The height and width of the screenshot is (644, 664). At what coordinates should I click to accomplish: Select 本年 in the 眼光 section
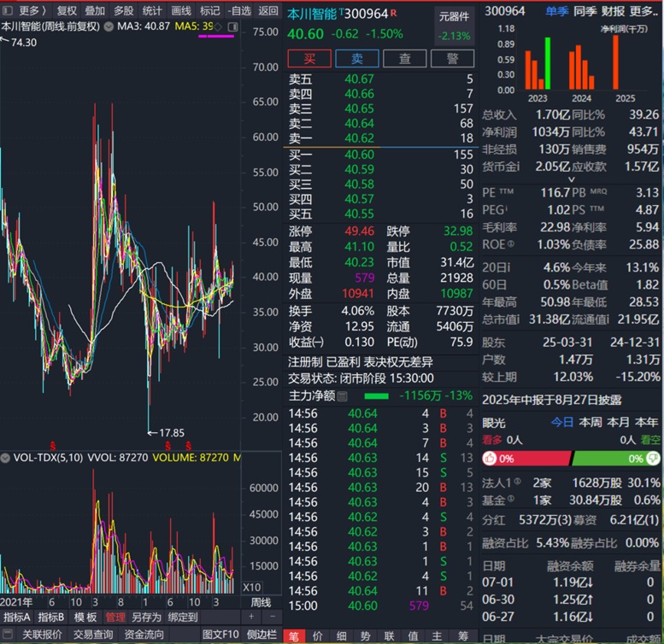coord(647,422)
